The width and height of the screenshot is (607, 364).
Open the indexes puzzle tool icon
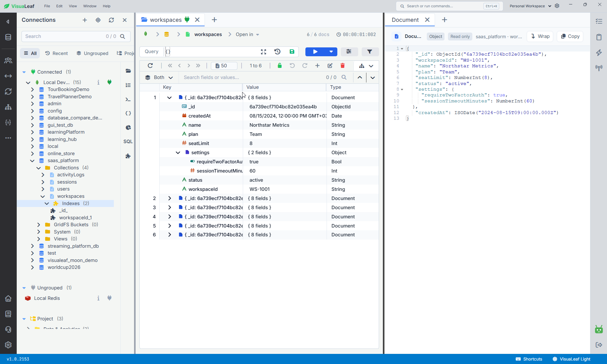(x=128, y=156)
